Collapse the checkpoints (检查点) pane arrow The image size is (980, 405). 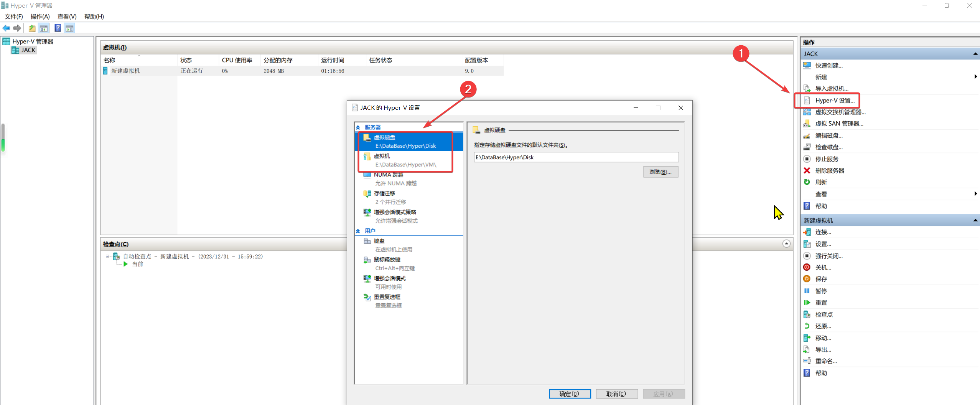tap(786, 244)
